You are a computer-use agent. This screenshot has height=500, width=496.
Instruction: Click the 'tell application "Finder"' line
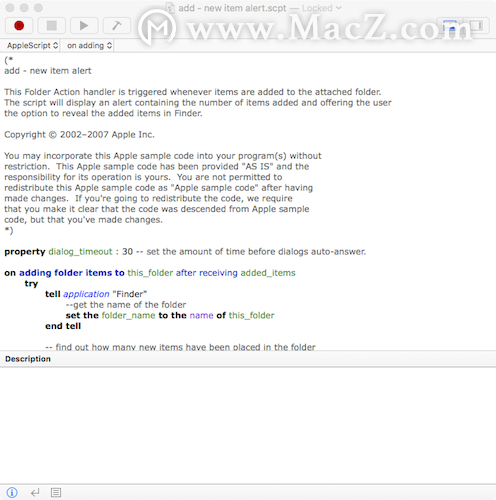[96, 294]
